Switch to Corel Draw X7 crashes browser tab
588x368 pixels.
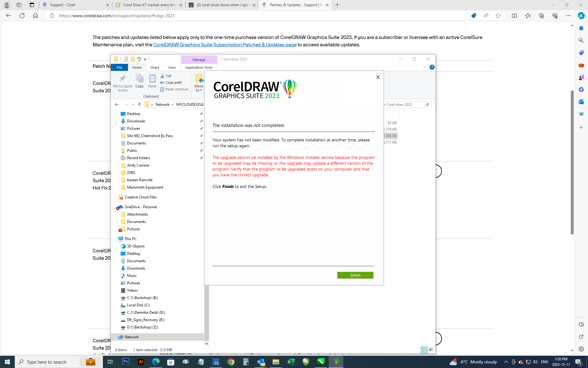148,5
